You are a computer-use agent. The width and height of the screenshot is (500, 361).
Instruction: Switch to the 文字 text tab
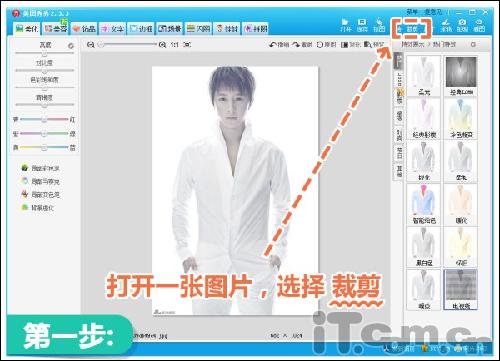pyautogui.click(x=112, y=29)
